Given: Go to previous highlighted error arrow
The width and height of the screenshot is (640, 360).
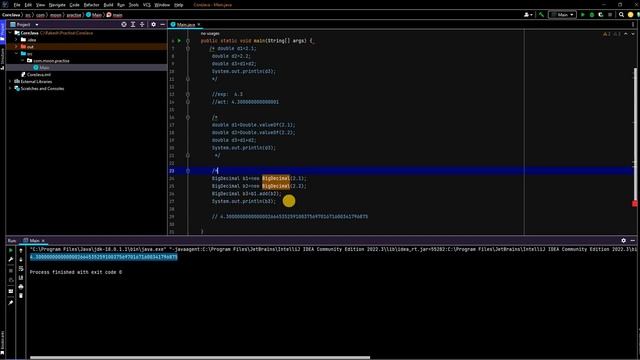Looking at the screenshot, I should point(626,34).
